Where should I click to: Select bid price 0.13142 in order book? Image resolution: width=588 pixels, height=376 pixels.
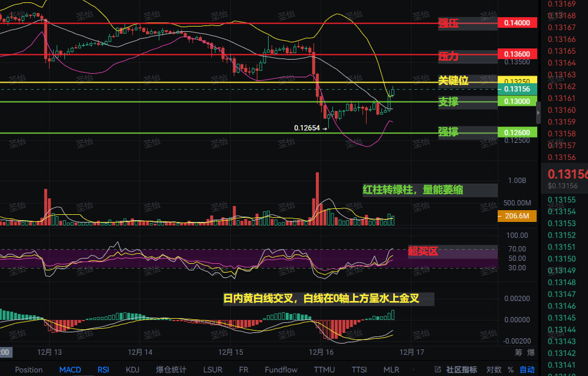click(x=562, y=354)
